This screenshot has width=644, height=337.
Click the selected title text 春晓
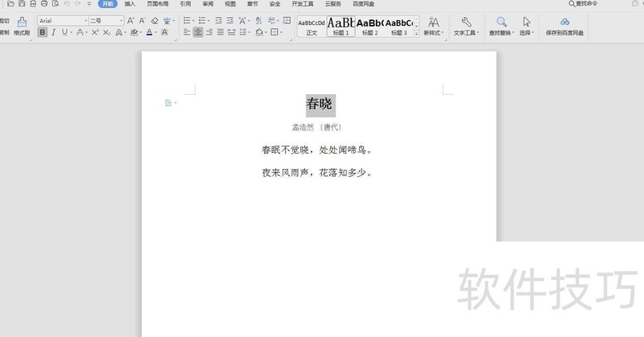[x=320, y=105]
